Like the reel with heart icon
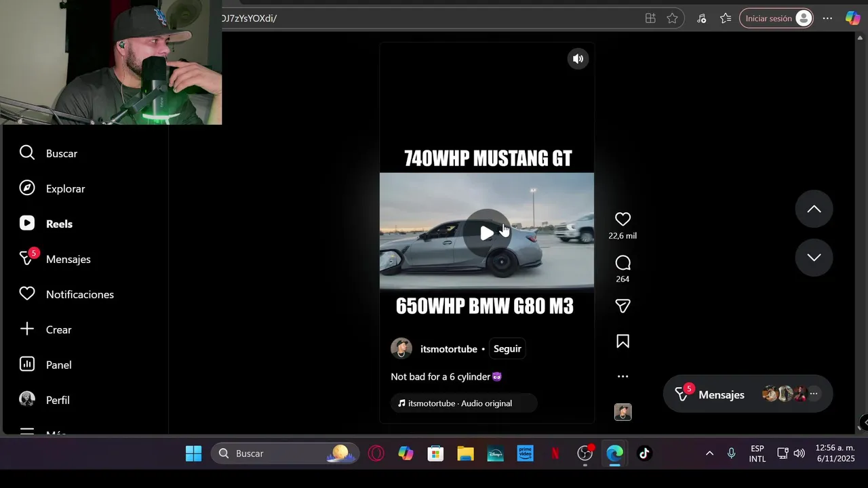The width and height of the screenshot is (868, 488). point(623,219)
